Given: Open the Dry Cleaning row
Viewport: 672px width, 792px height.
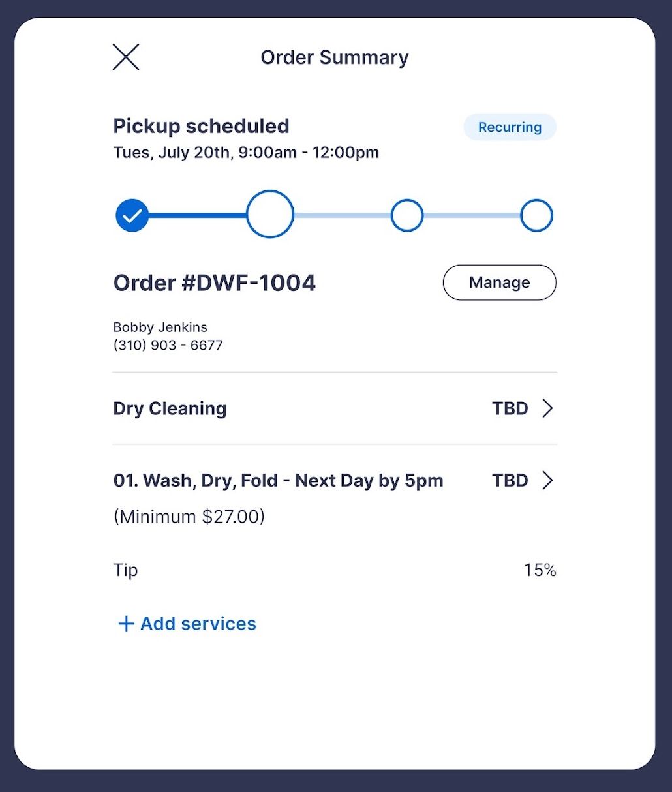Looking at the screenshot, I should pyautogui.click(x=335, y=408).
